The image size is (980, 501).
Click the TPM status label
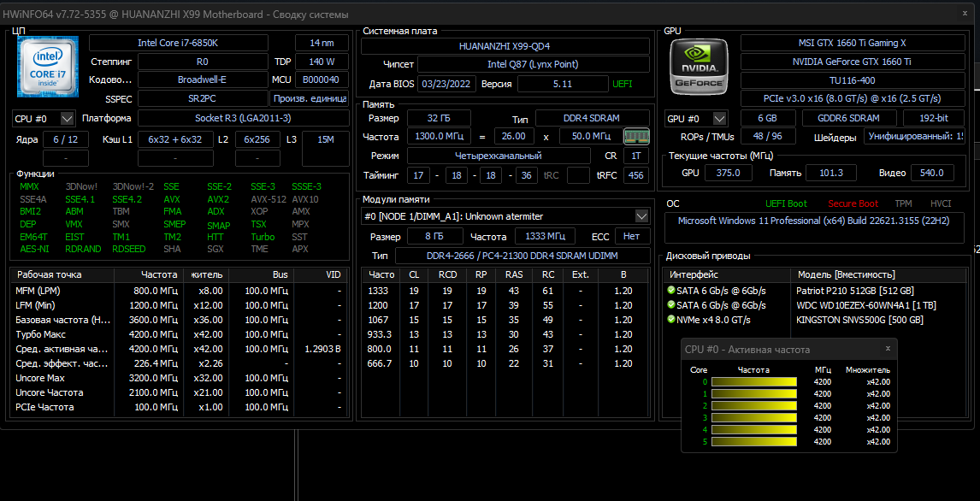[x=903, y=203]
